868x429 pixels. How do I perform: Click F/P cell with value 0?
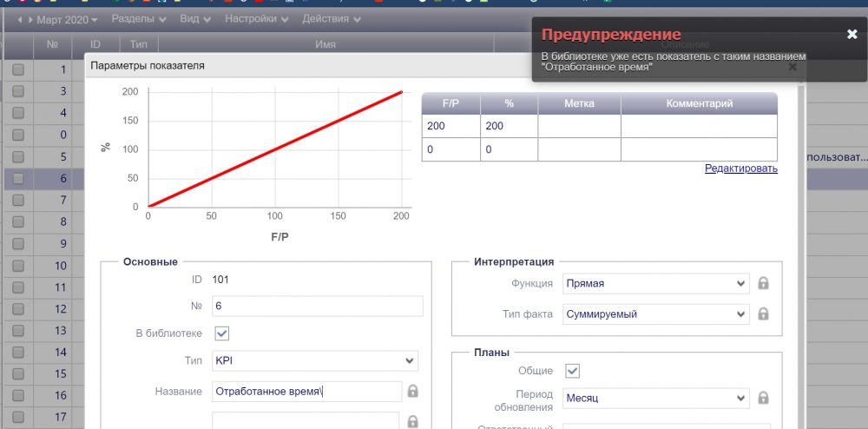451,149
